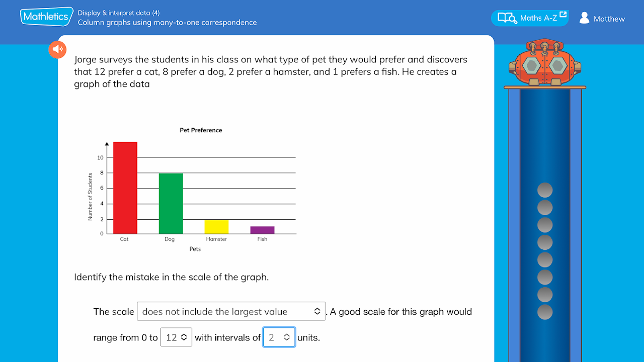This screenshot has height=362, width=644.
Task: Open the scale mistake dropdown
Action: coord(231,312)
